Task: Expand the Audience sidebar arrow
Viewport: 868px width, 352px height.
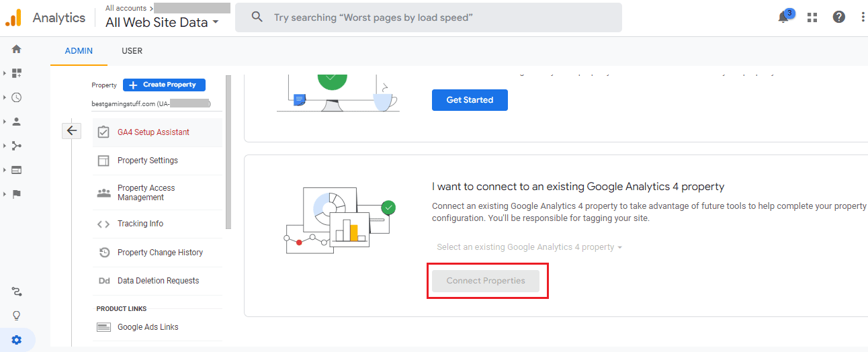Action: (5, 122)
